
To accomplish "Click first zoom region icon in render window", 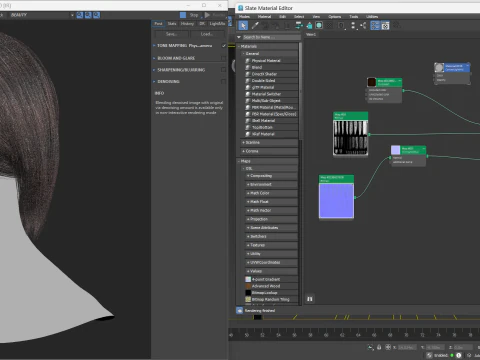I will pyautogui.click(x=80, y=15).
